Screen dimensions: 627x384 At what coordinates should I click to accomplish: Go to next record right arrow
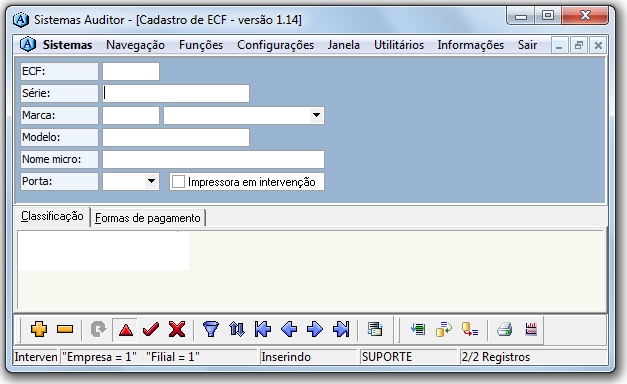[x=315, y=329]
